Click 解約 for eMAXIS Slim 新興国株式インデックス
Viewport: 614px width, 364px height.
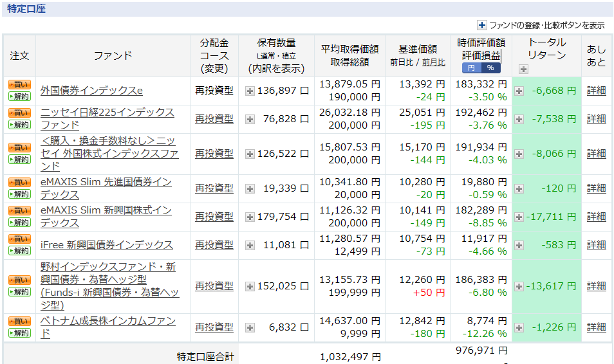(x=19, y=223)
